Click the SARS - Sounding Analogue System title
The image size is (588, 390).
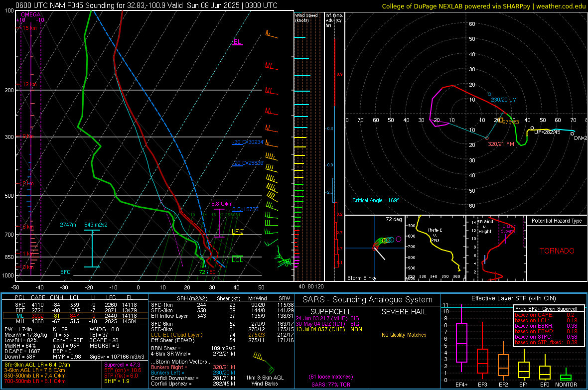coord(367,300)
